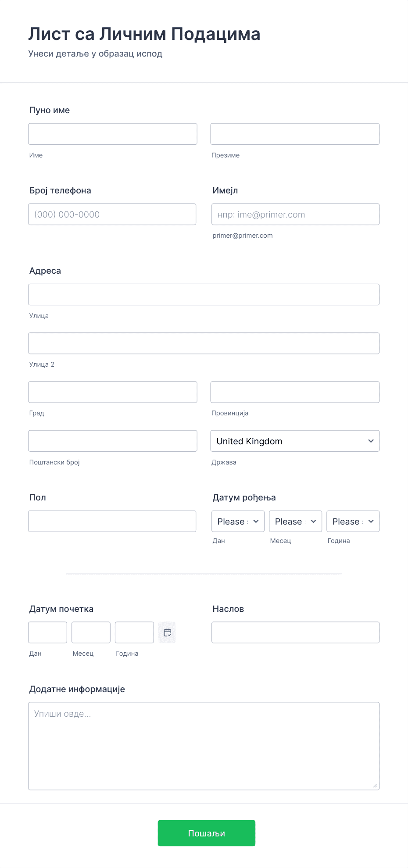408x868 pixels.
Task: Open the calendar picker icon for Датум почетка
Action: coord(167,632)
